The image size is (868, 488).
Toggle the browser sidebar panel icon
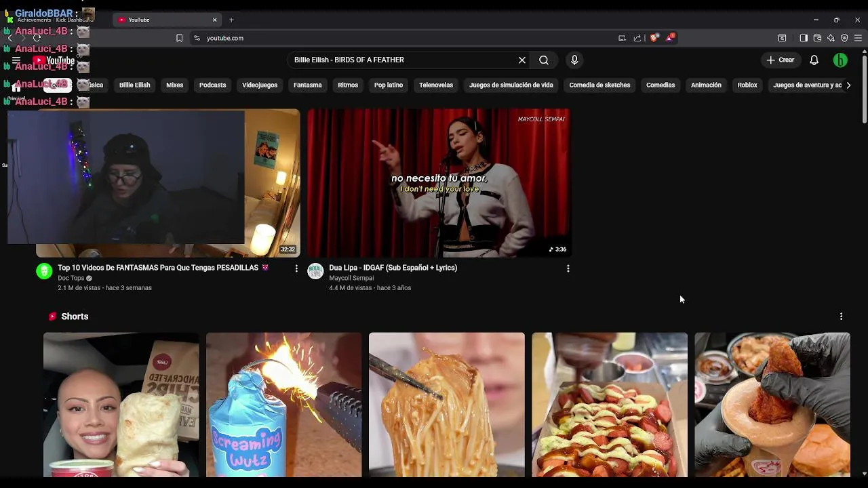pos(804,38)
